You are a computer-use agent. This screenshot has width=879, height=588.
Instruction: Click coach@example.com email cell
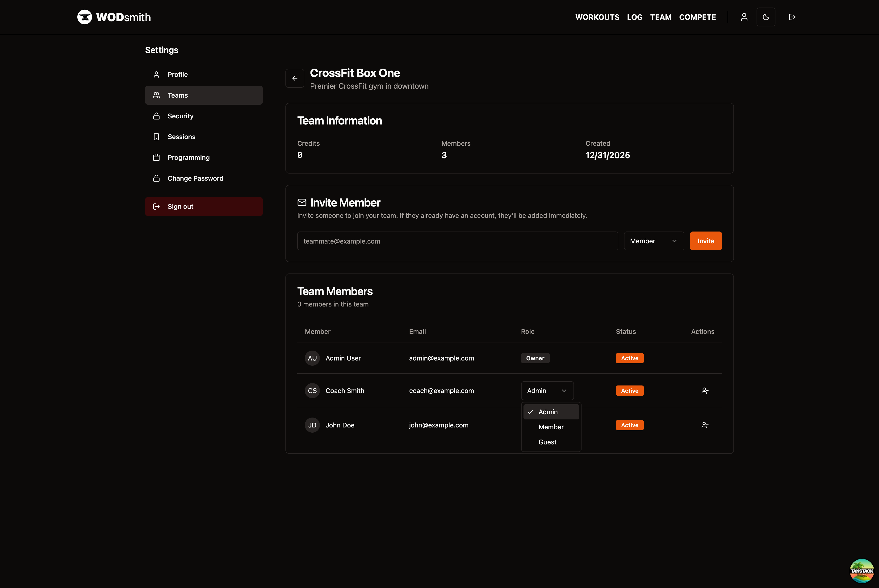(441, 391)
